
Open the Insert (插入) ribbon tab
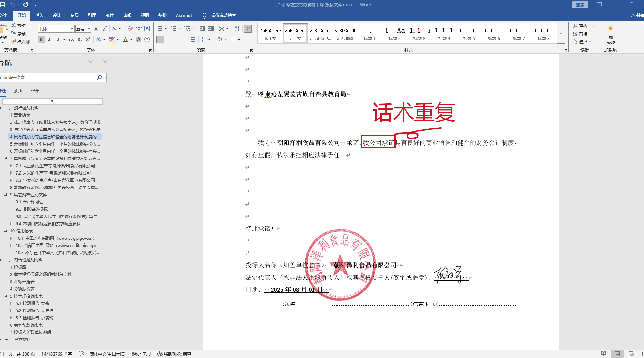39,16
